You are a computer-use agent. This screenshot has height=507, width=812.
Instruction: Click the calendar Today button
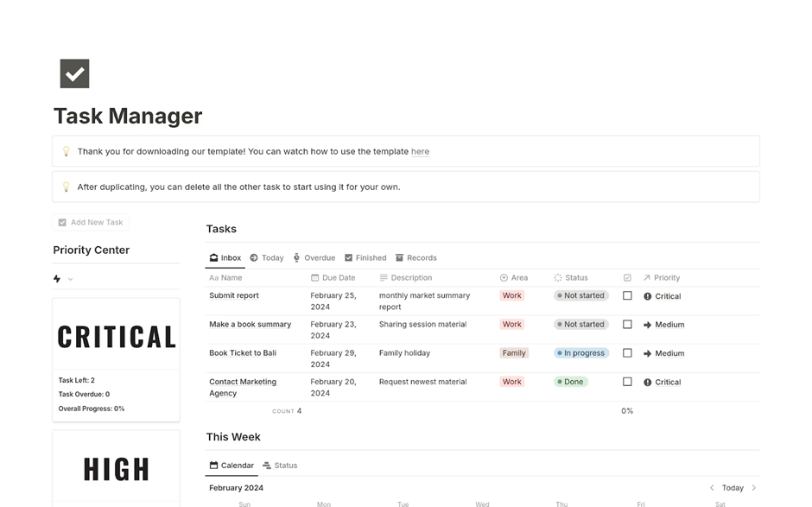coord(733,488)
